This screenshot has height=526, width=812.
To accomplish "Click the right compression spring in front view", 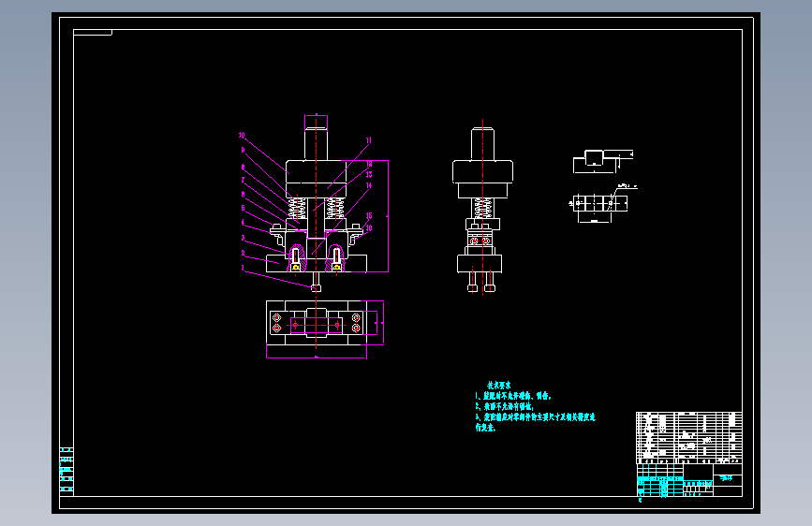I will 335,209.
